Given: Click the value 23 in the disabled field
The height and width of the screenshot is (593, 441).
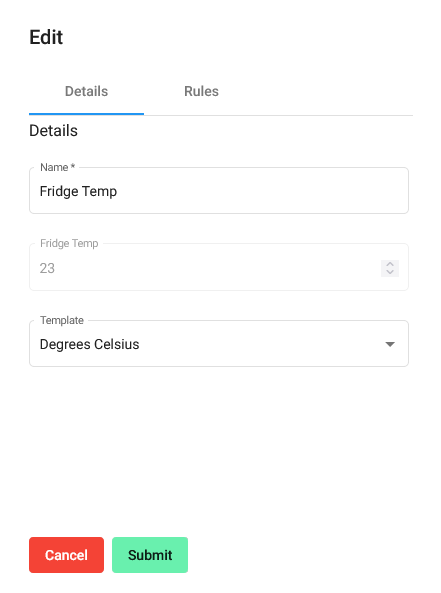Looking at the screenshot, I should click(x=47, y=269).
